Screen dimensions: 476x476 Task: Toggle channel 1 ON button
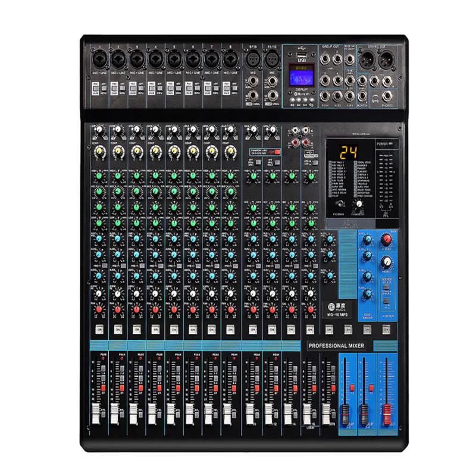coord(99,329)
